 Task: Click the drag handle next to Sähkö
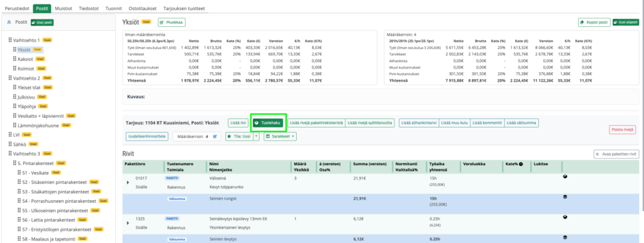pyautogui.click(x=10, y=144)
